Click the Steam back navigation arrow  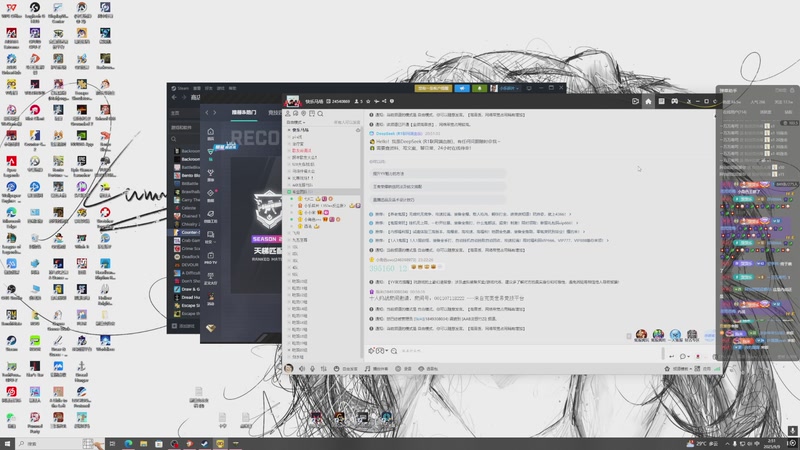174,97
